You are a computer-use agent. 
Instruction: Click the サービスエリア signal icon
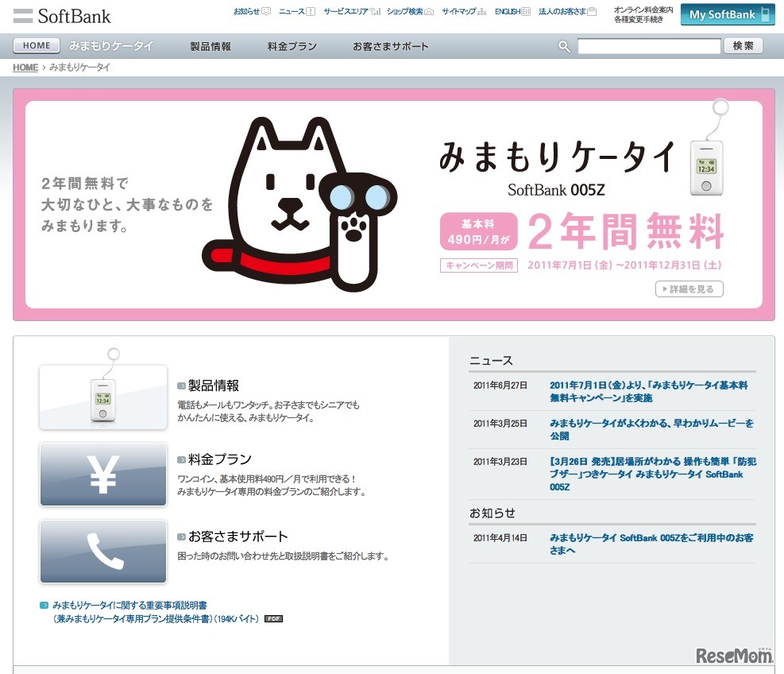pos(375,11)
